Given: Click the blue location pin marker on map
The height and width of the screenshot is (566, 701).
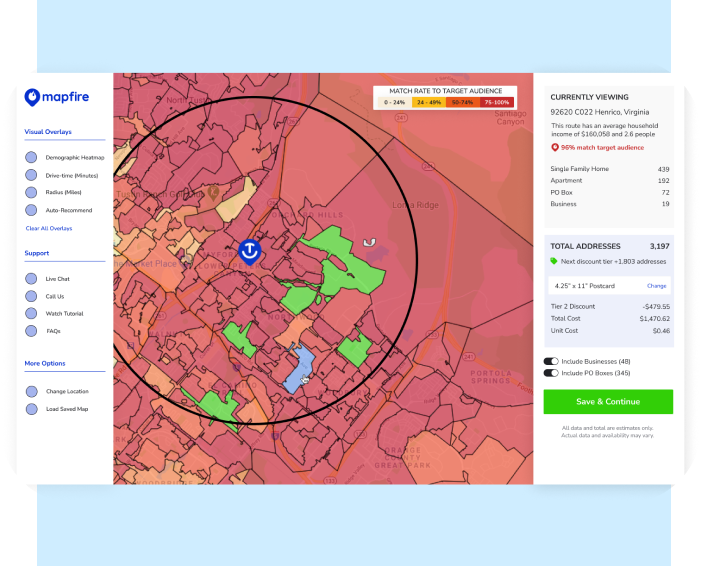Looking at the screenshot, I should [x=249, y=251].
